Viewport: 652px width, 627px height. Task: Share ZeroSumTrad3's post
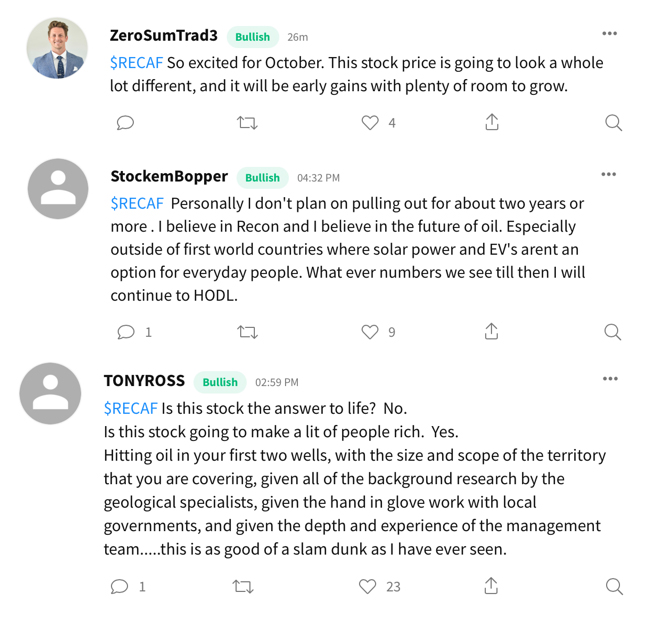point(492,123)
